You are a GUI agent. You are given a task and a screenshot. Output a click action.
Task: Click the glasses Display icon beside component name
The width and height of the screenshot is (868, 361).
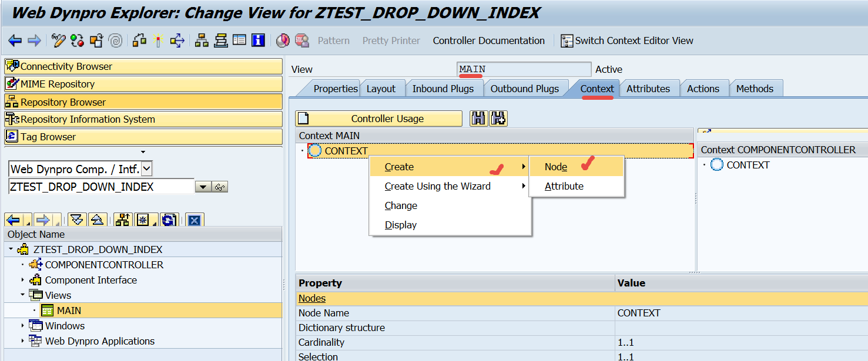coord(220,187)
